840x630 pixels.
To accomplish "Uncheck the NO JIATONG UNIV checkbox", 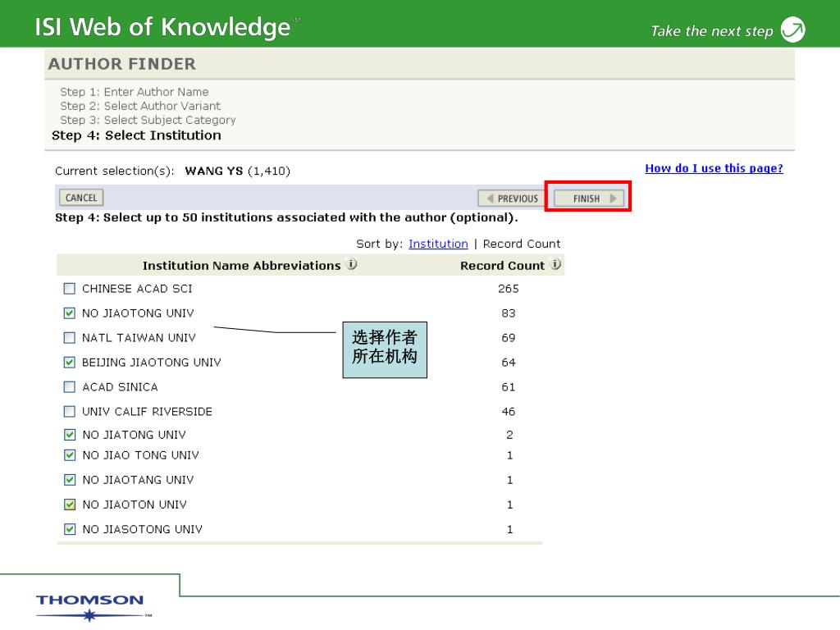I will (70, 435).
